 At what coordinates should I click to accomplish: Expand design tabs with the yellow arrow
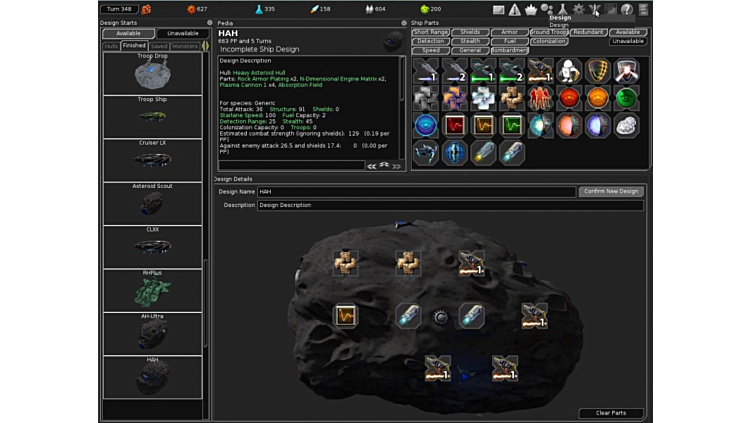pyautogui.click(x=206, y=46)
